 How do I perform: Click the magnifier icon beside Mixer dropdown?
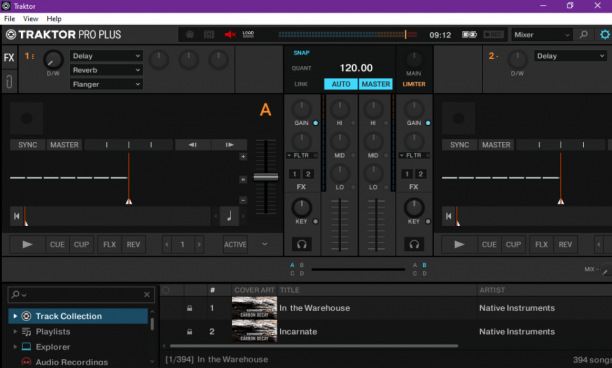click(x=584, y=35)
